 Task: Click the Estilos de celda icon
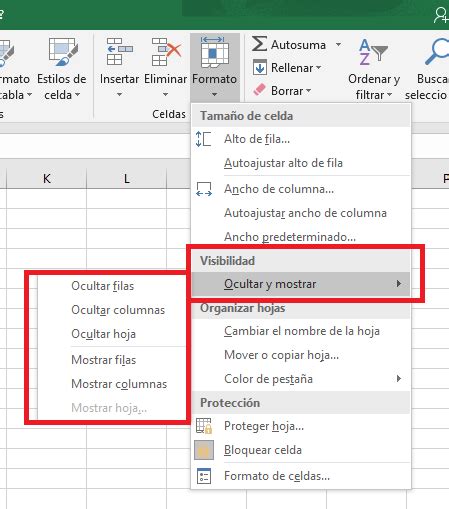tap(62, 51)
